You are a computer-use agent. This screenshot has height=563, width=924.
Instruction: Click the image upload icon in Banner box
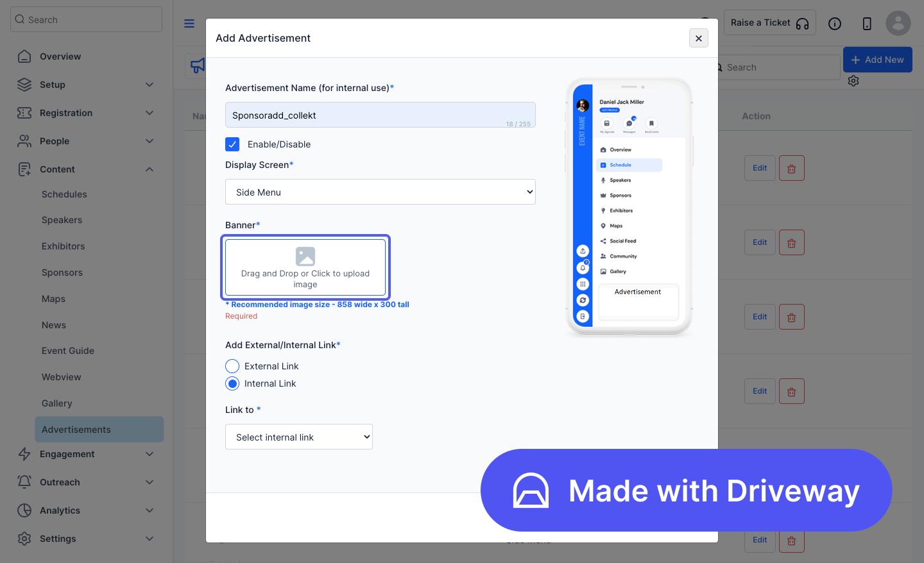(x=305, y=256)
